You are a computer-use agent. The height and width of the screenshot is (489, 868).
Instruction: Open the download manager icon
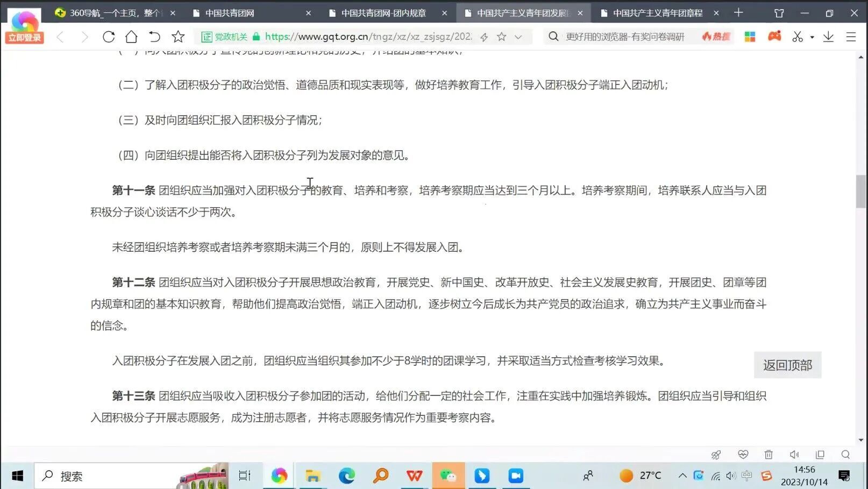click(829, 37)
